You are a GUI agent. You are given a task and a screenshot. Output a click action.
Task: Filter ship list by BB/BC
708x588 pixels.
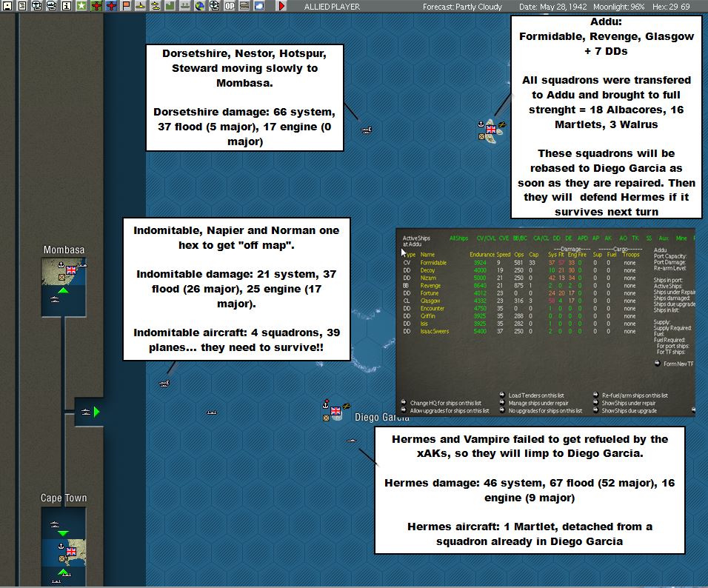[x=520, y=238]
